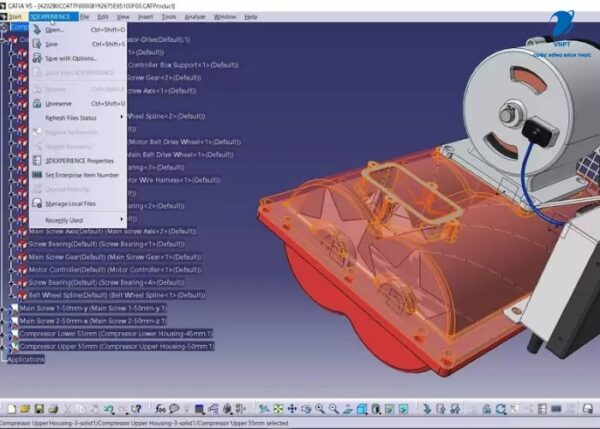Choose Save in the 3DEXPERIENCE menu
Image resolution: width=600 pixels, height=429 pixels.
click(x=78, y=44)
